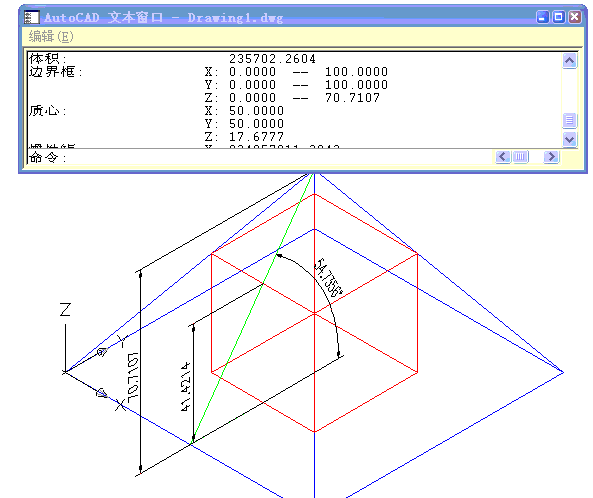Viewport: 593px width, 498px height.
Task: Click the 边界框 label
Action: coord(56,72)
